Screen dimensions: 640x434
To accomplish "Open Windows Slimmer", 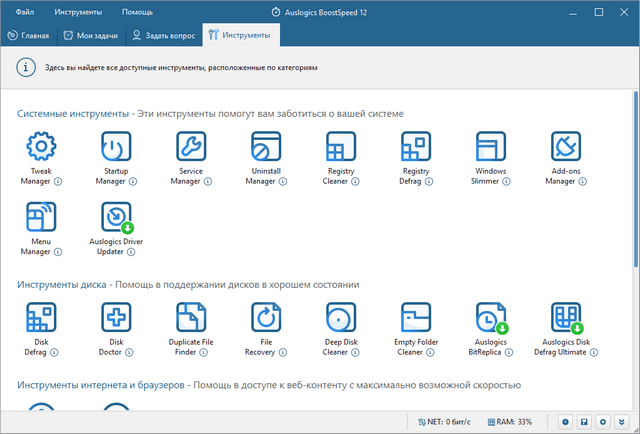I will point(491,146).
